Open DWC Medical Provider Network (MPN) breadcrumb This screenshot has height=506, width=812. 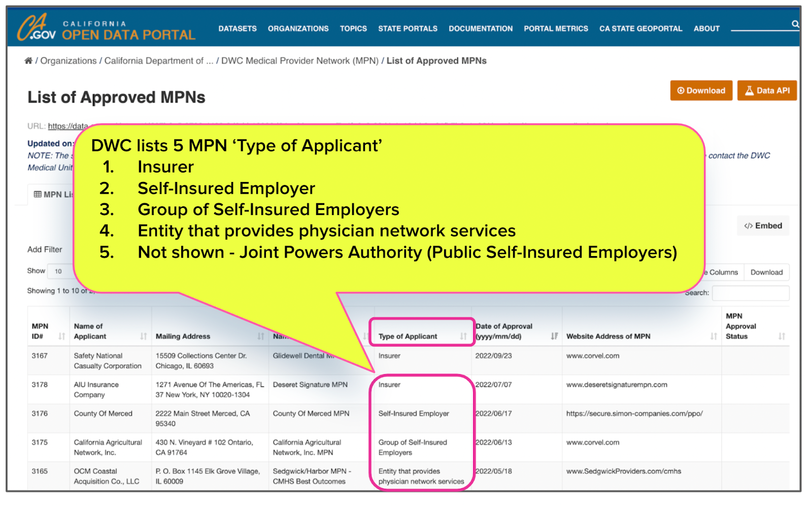[300, 61]
